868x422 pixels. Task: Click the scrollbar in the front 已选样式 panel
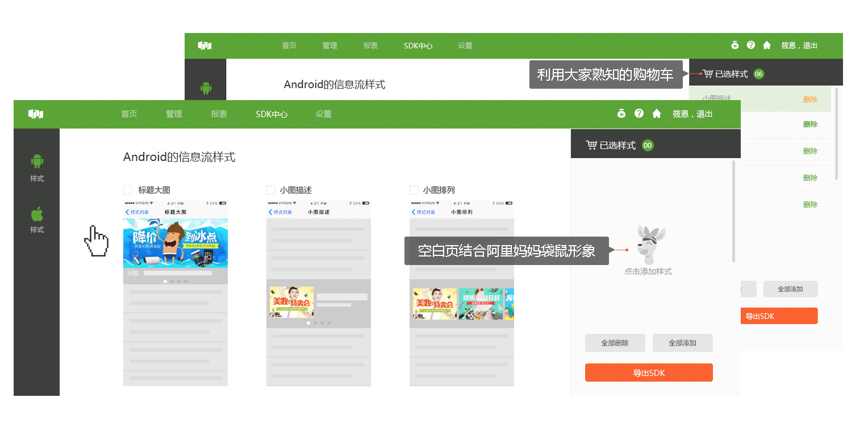click(x=733, y=211)
